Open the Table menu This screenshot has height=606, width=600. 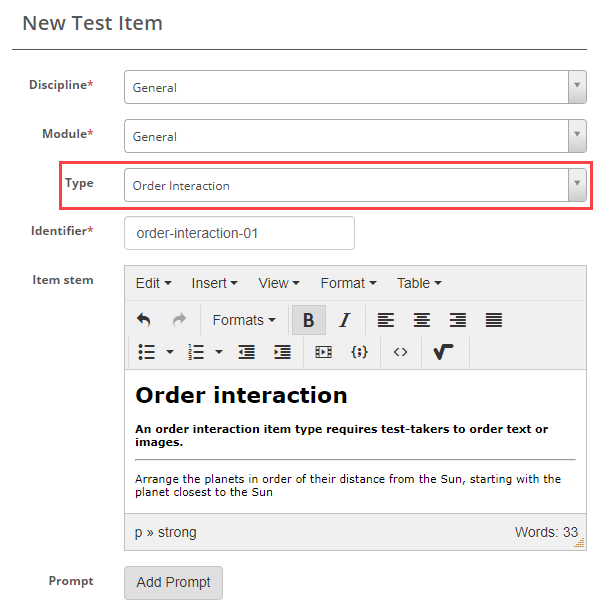[x=419, y=283]
